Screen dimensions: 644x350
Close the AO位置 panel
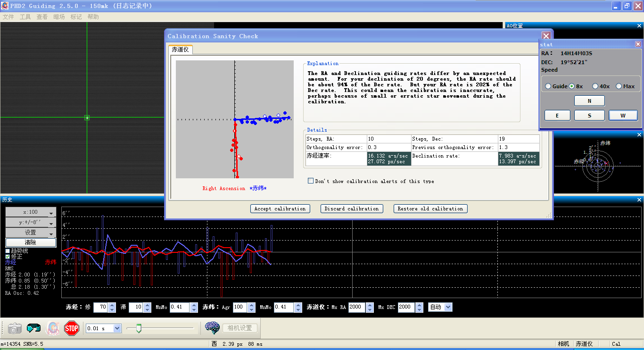coord(640,25)
